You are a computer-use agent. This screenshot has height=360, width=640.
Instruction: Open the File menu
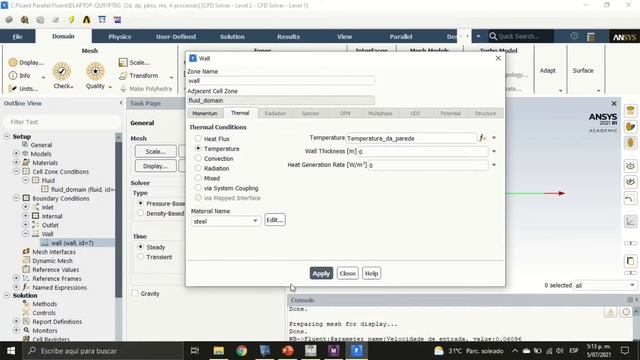[x=17, y=36]
